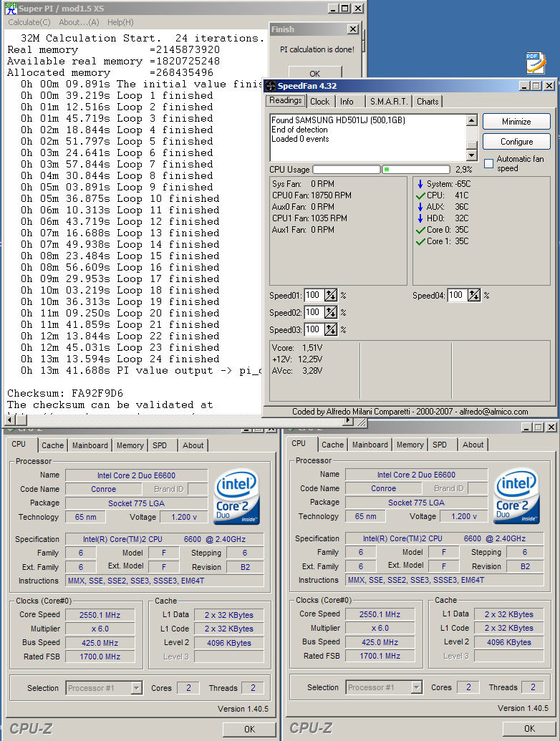Click the HD0 temperature down-arrow icon
Viewport: 560px width, 741px height.
pos(420,218)
